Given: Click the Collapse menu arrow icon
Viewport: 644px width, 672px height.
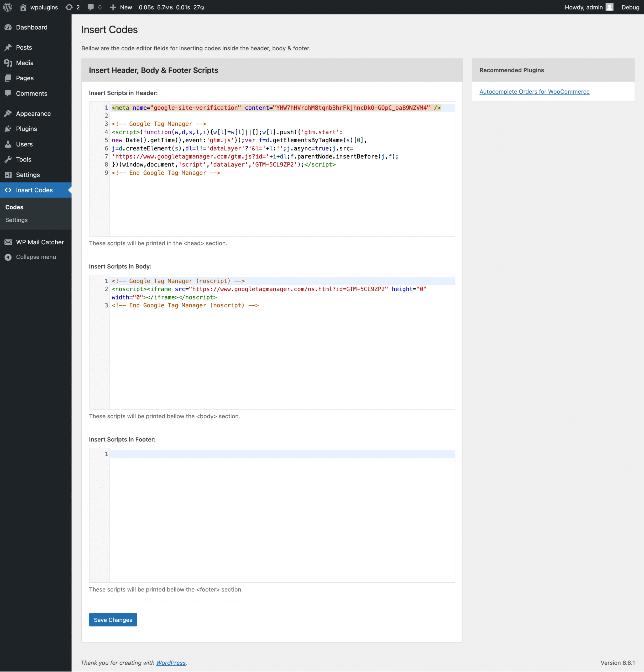Looking at the screenshot, I should coord(8,257).
